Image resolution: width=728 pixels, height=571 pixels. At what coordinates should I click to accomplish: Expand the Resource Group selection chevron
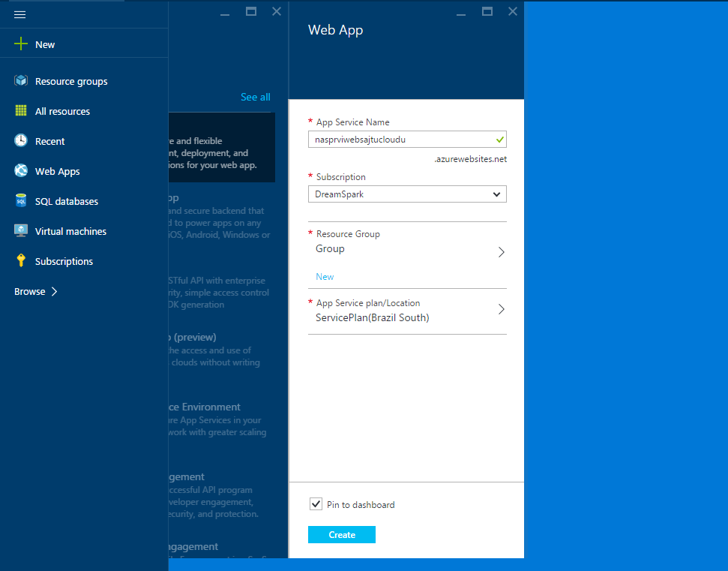coord(501,251)
